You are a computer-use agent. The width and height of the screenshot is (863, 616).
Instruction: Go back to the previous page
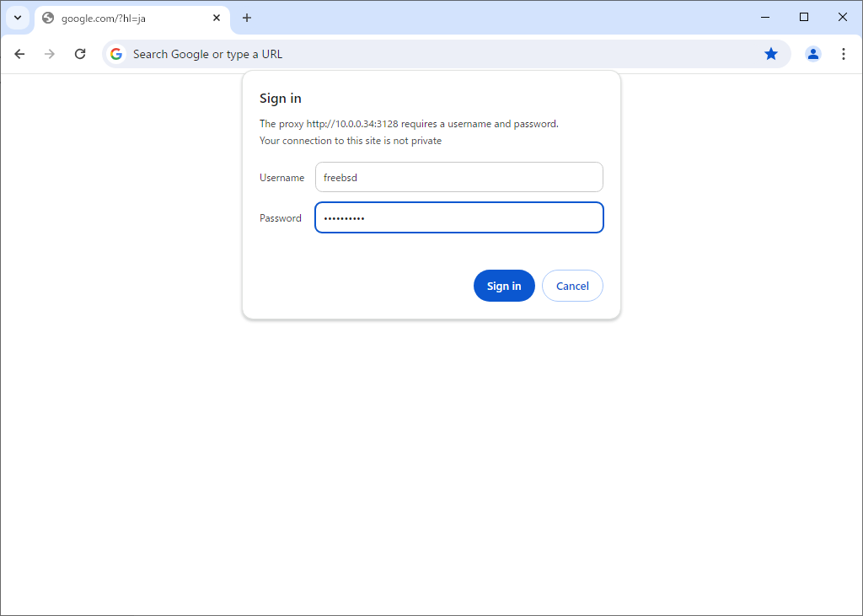click(19, 54)
